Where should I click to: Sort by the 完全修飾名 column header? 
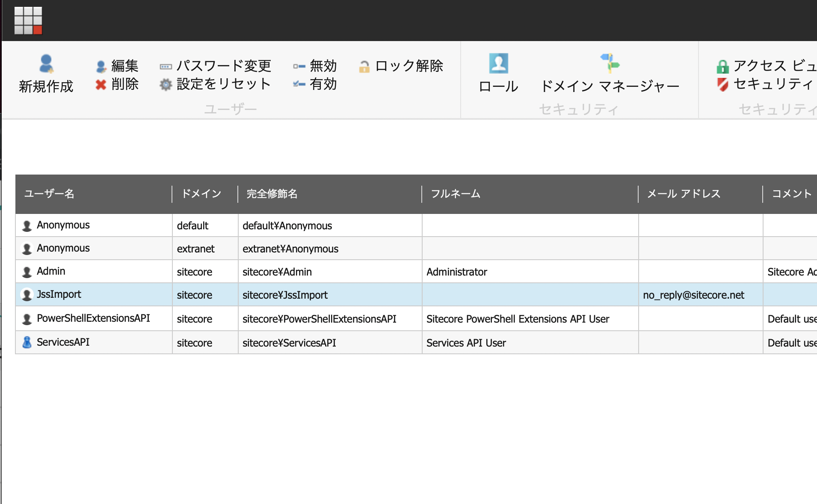tap(330, 194)
